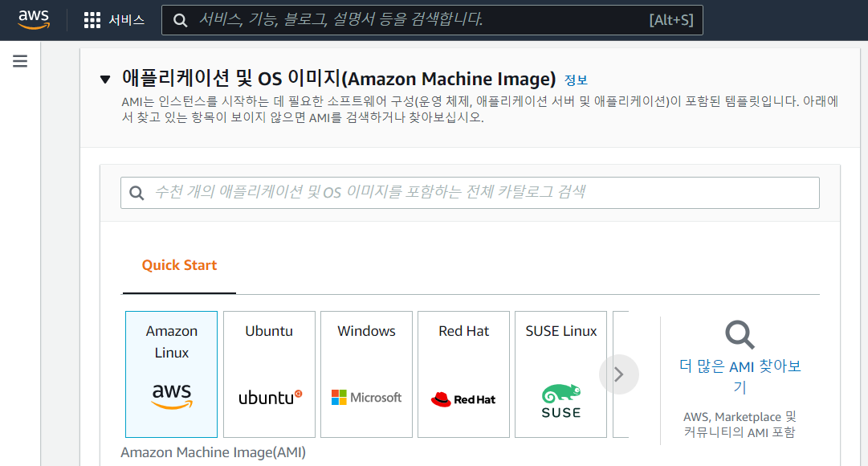Collapse the 애플리케이션 및 OS 이미지 section

(x=105, y=80)
